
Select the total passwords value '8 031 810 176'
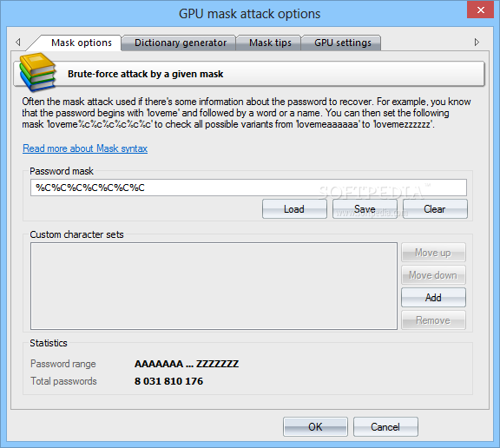168,381
